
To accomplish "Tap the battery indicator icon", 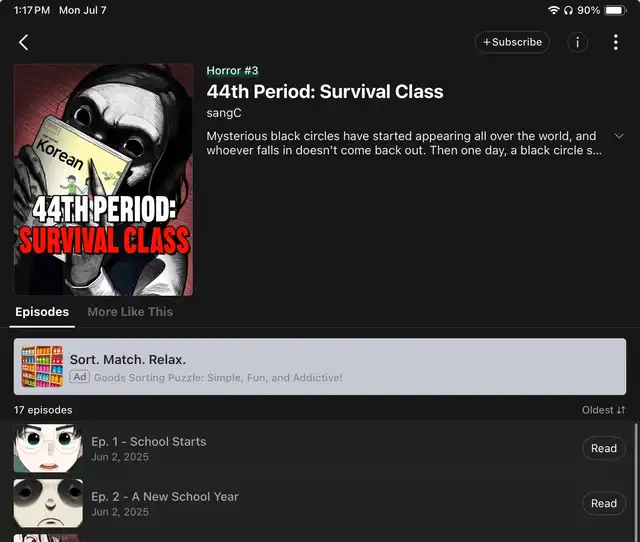I will click(615, 10).
